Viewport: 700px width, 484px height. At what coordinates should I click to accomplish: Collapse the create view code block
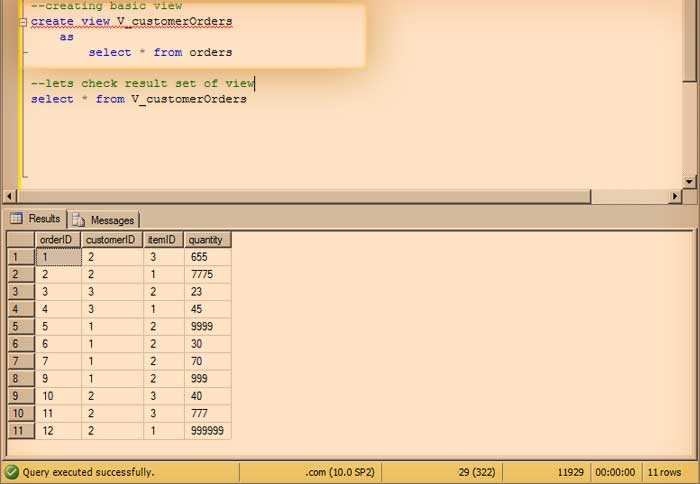click(x=23, y=22)
